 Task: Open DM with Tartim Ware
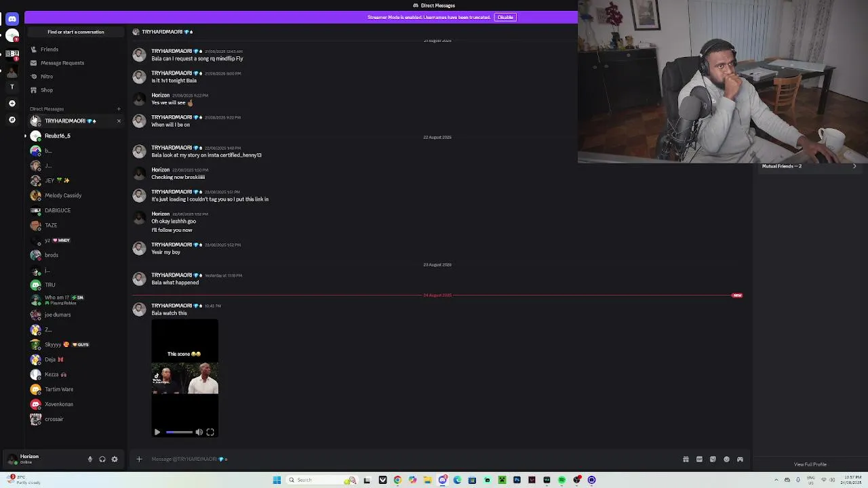coord(75,390)
